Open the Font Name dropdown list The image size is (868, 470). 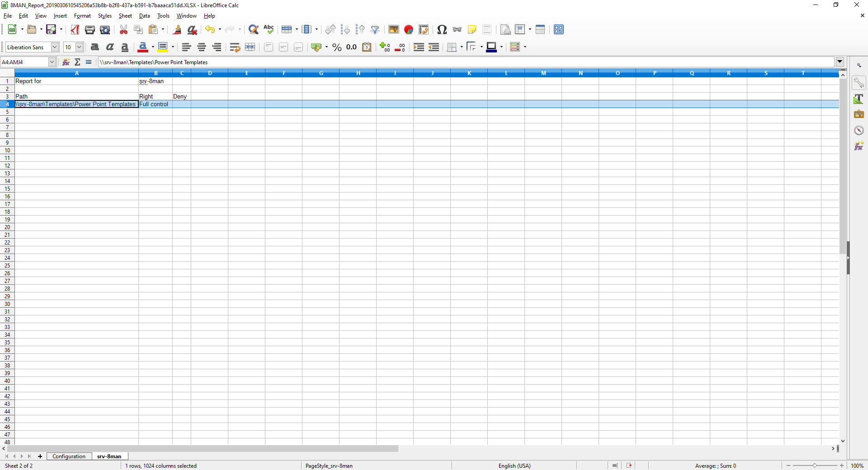coord(55,47)
